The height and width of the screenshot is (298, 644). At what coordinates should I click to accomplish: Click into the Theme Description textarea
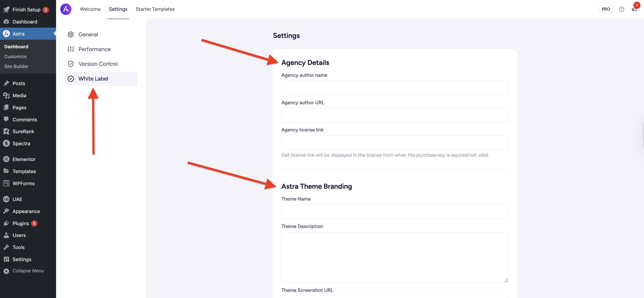click(395, 257)
